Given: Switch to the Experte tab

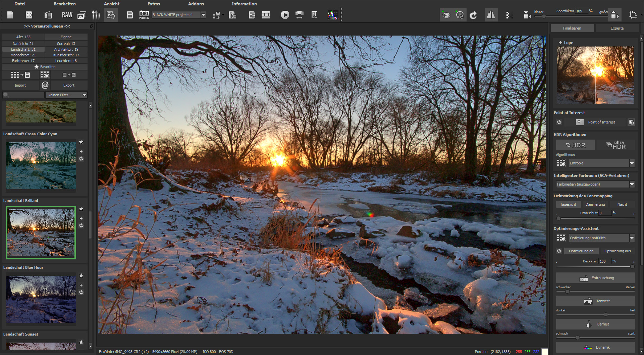Looking at the screenshot, I should (617, 28).
